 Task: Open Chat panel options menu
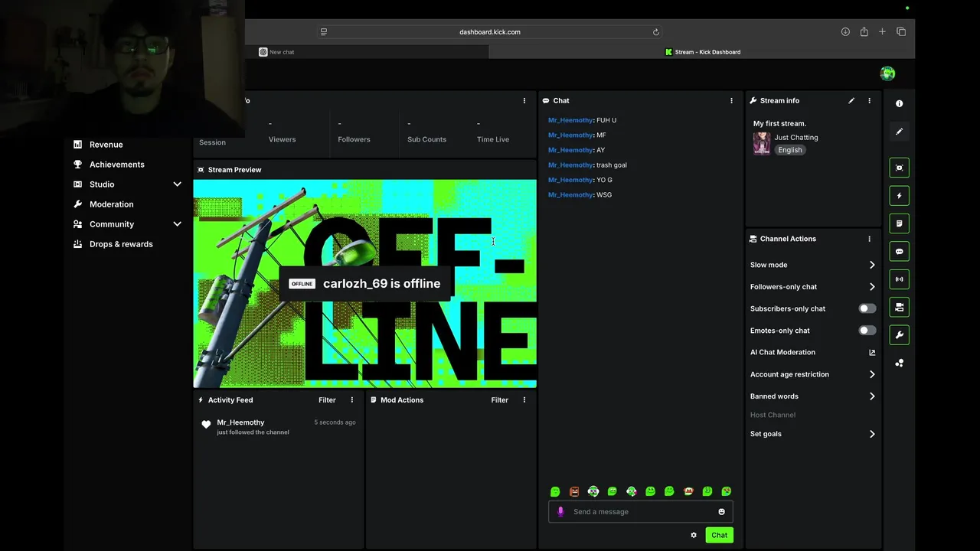731,100
